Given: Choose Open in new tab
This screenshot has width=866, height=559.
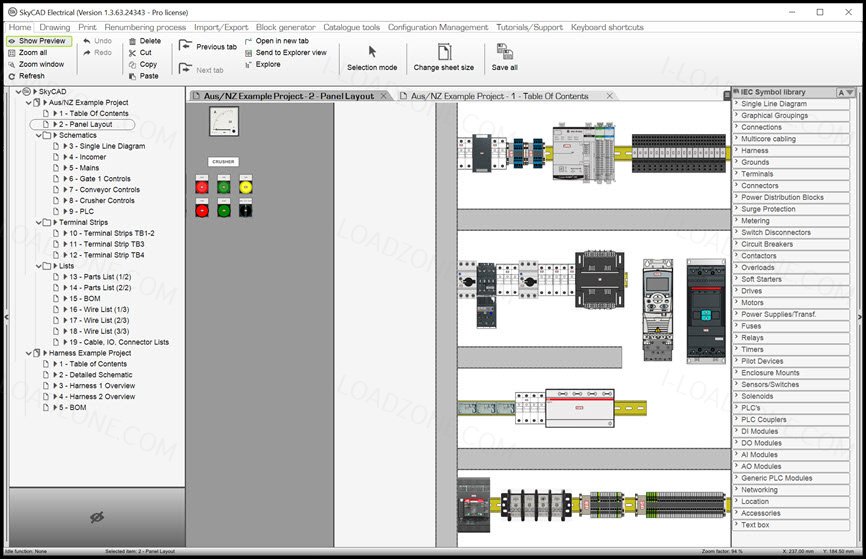Looking at the screenshot, I should click(277, 41).
